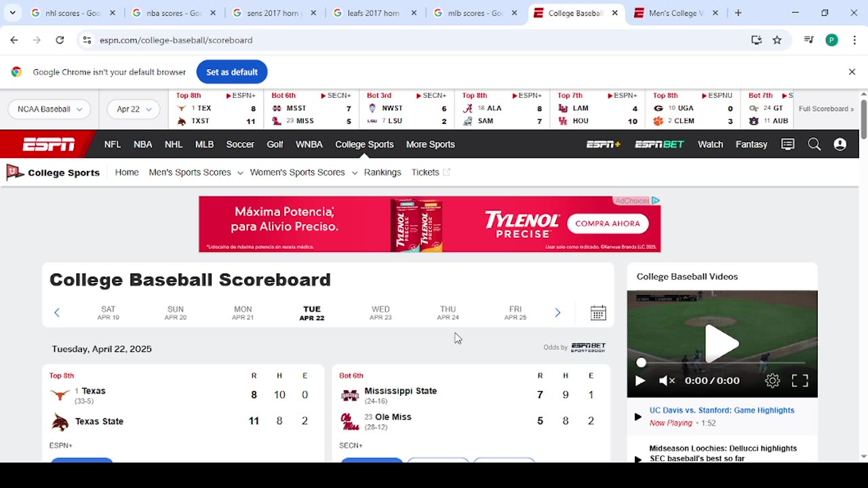
Task: Select MON APR 21 date
Action: 243,312
